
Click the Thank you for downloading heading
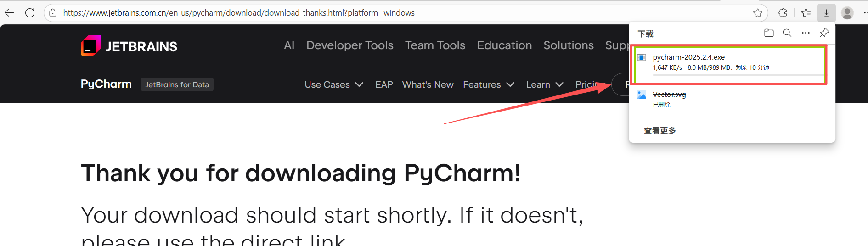pyautogui.click(x=300, y=173)
